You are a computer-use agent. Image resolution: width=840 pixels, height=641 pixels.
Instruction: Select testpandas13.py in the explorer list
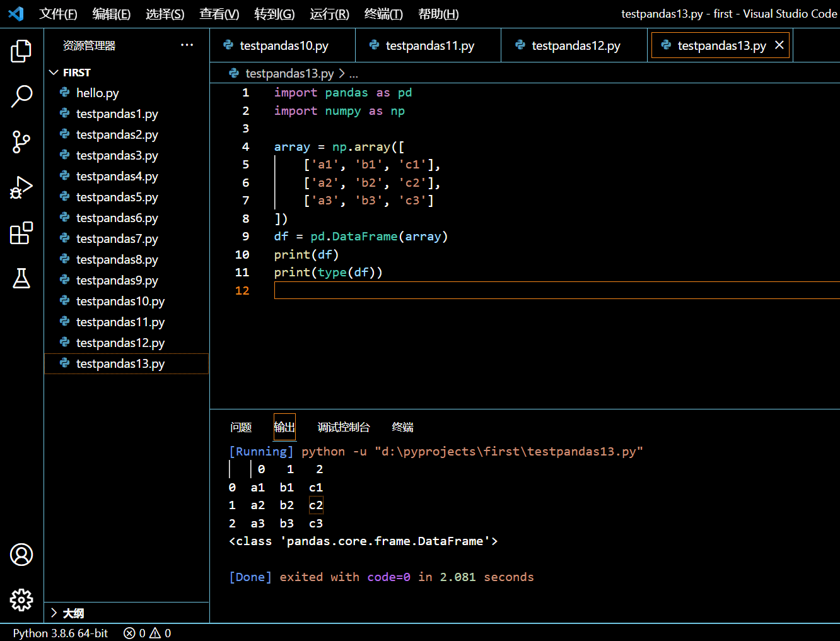(126, 363)
